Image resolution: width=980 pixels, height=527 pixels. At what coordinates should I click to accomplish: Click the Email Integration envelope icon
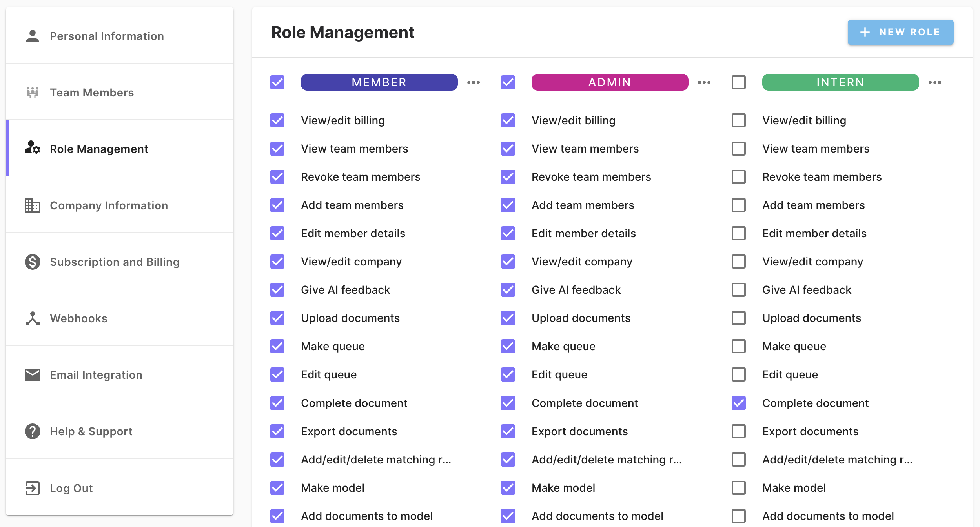click(x=33, y=375)
